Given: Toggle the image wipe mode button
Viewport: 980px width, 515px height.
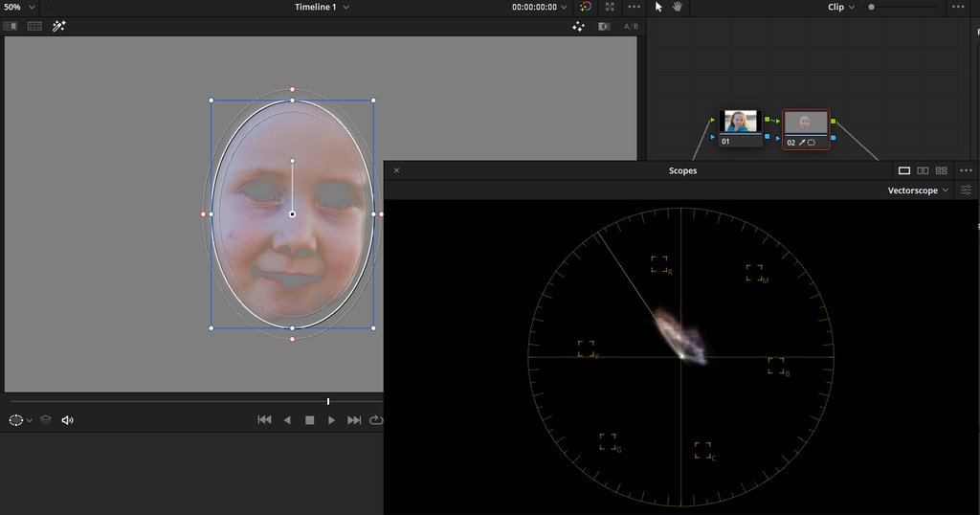Looking at the screenshot, I should click(x=11, y=27).
